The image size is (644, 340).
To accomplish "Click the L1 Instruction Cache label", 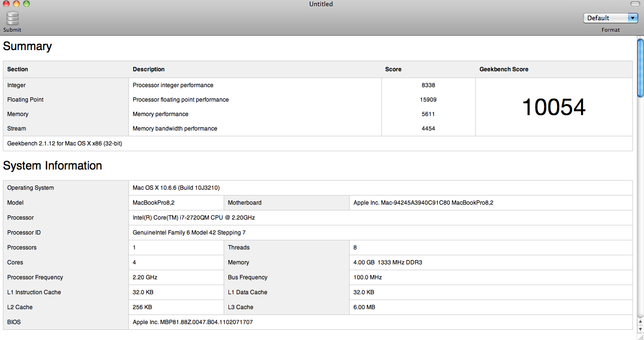I will [x=34, y=292].
